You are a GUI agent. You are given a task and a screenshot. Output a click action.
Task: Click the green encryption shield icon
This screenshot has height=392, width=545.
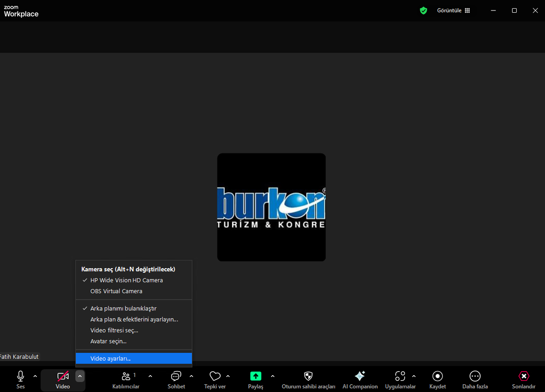point(423,10)
